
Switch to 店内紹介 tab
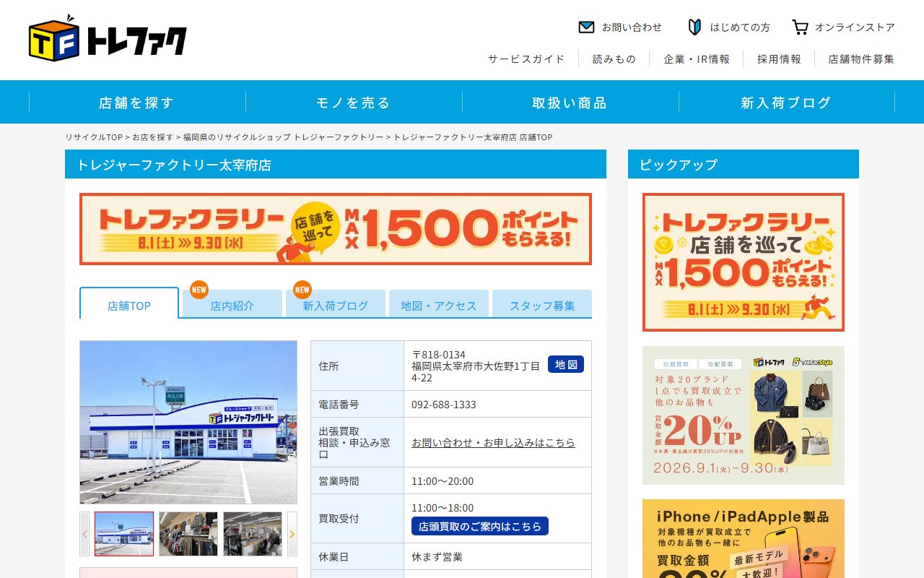tap(232, 305)
